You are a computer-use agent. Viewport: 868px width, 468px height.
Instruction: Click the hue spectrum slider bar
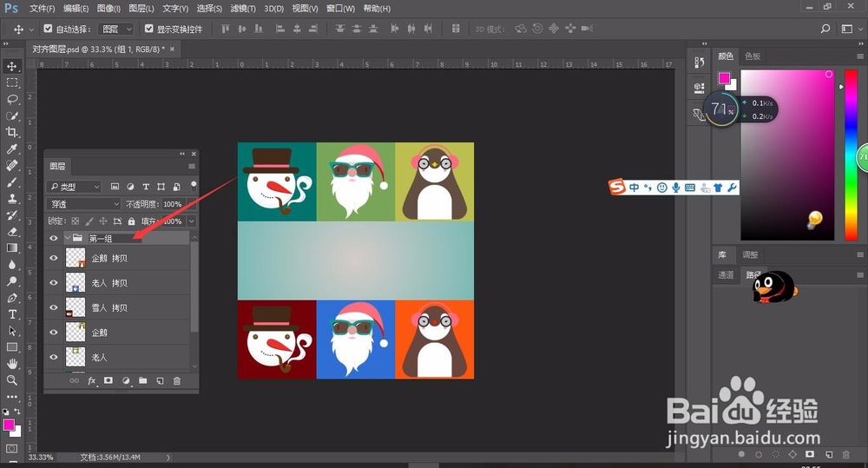[851, 155]
